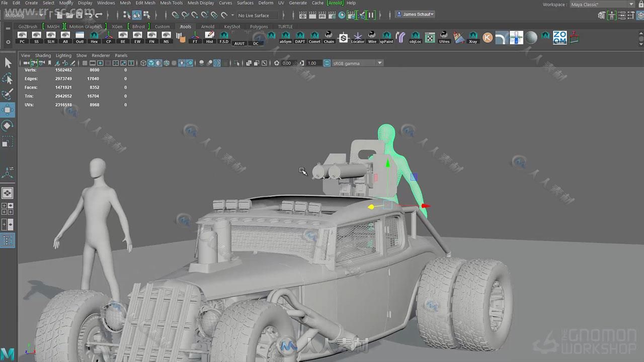Toggle single perspective layout button

tap(8, 193)
